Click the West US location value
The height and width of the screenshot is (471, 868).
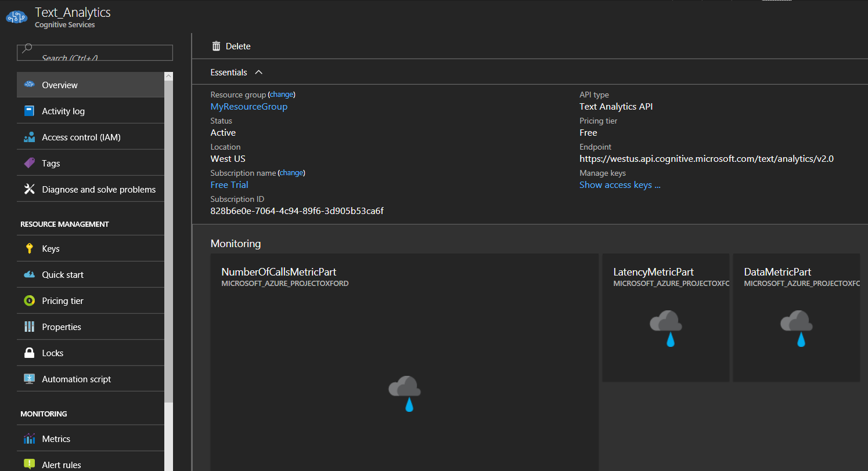click(228, 158)
